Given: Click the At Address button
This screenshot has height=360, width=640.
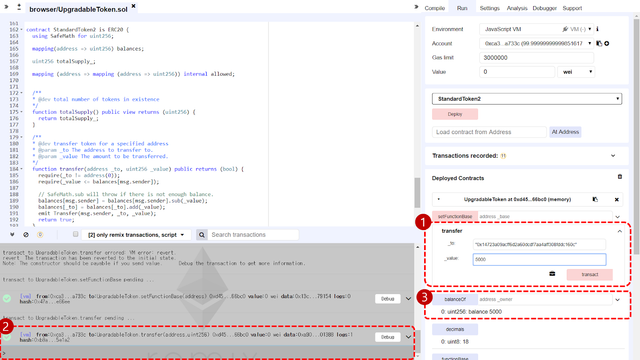Looking at the screenshot, I should [565, 132].
